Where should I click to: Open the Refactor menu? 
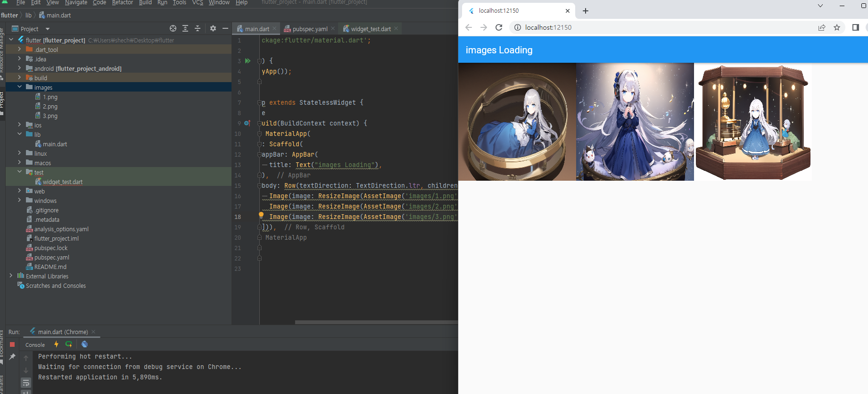pos(123,2)
